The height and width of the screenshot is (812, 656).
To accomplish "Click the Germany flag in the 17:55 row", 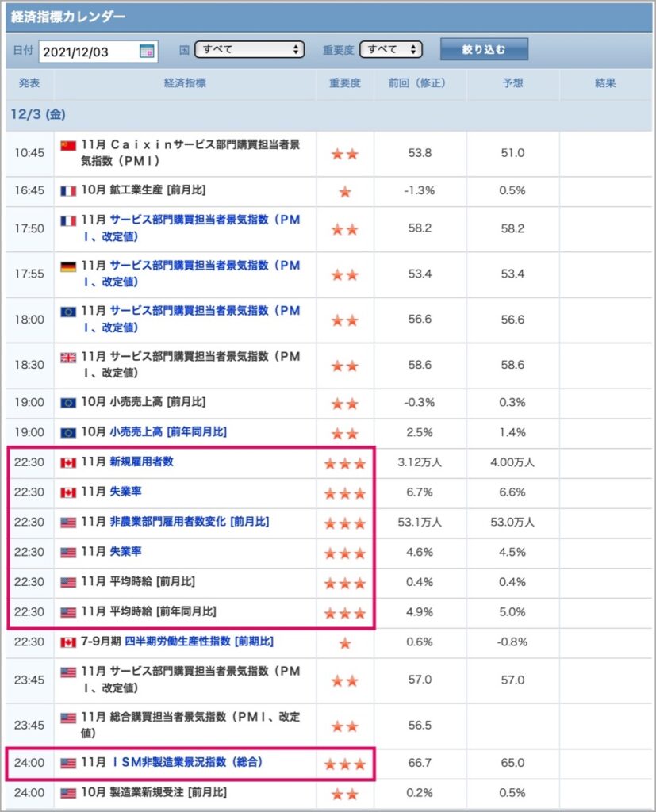I will click(x=68, y=266).
